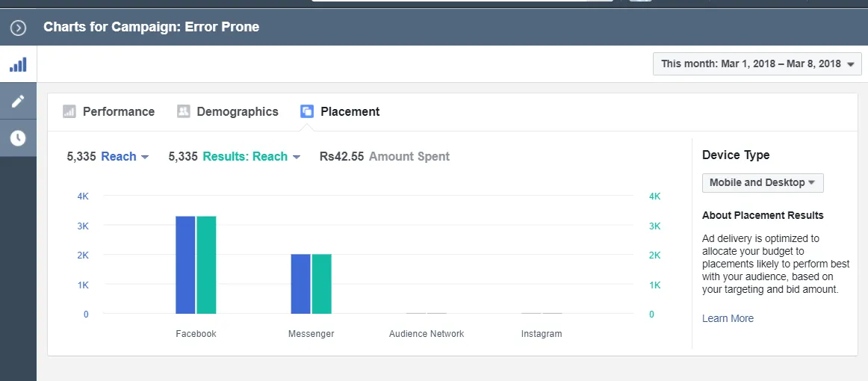Click the 5,335 value beside blue Reach
This screenshot has width=868, height=381.
(x=81, y=157)
